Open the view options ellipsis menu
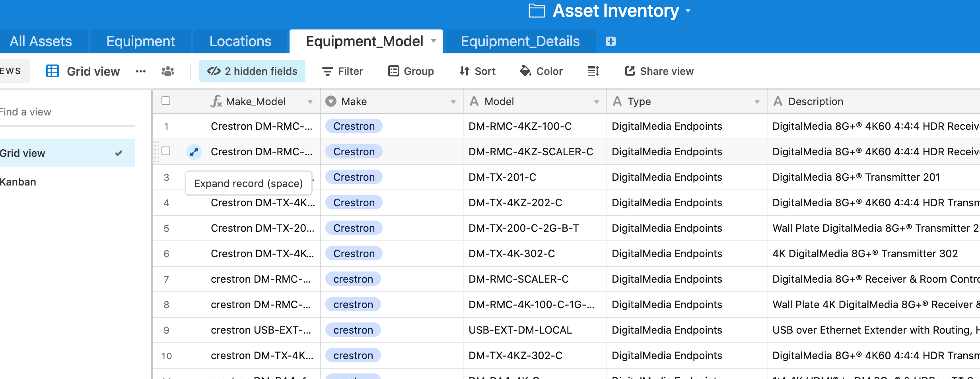The height and width of the screenshot is (379, 980). (x=141, y=71)
